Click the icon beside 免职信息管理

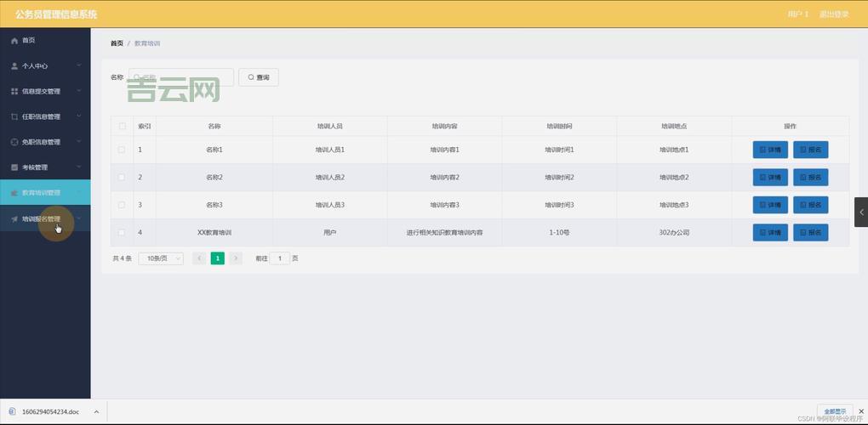[x=14, y=142]
